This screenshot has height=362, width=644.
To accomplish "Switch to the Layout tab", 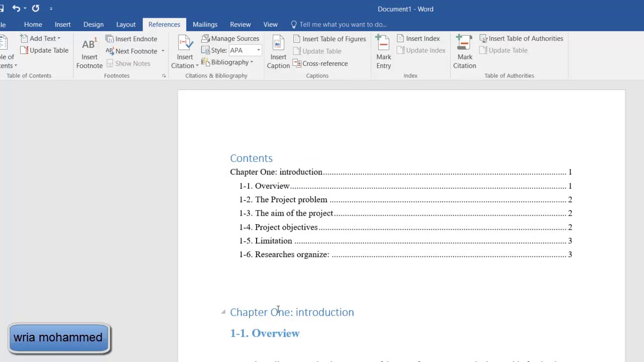I will coord(126,24).
